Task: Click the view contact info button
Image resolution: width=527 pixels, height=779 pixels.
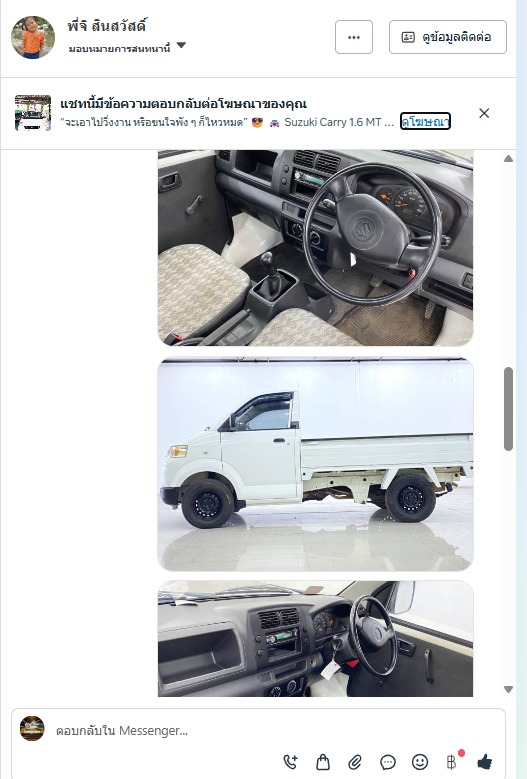Action: point(448,37)
